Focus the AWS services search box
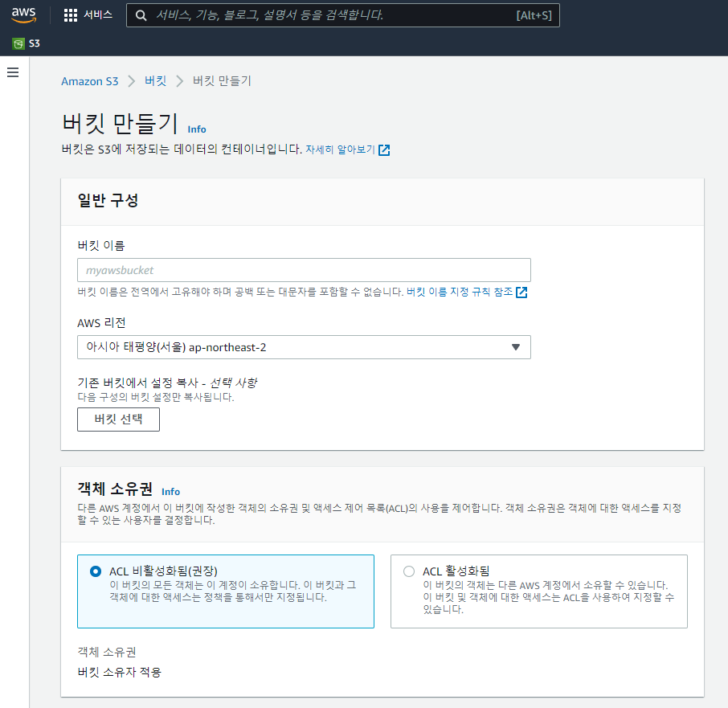The image size is (728, 708). point(342,15)
